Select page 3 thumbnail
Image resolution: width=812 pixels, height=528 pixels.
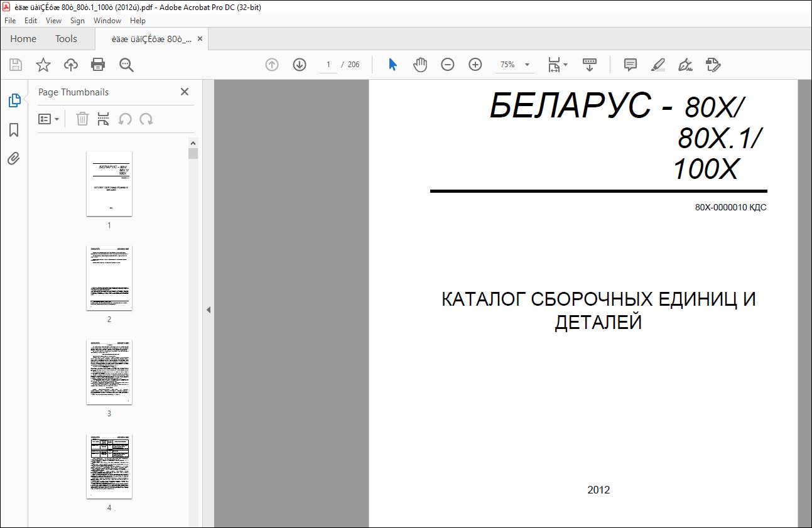point(109,372)
